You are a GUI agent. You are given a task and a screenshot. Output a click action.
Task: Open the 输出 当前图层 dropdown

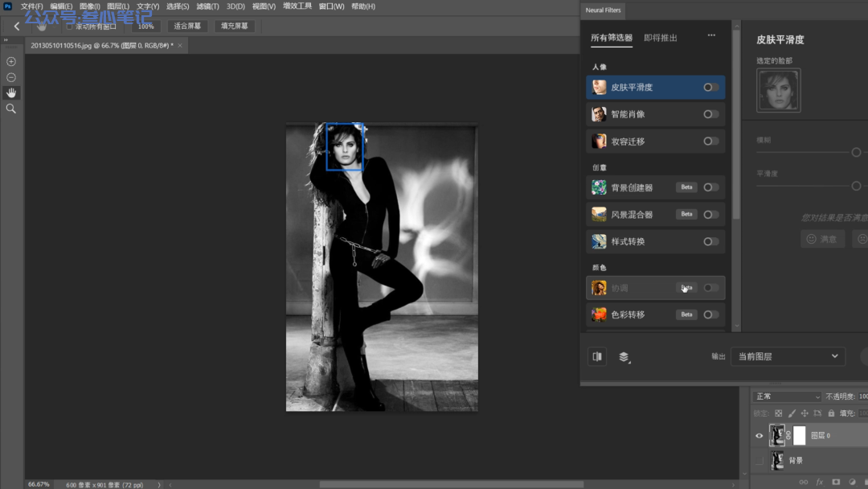click(x=788, y=356)
